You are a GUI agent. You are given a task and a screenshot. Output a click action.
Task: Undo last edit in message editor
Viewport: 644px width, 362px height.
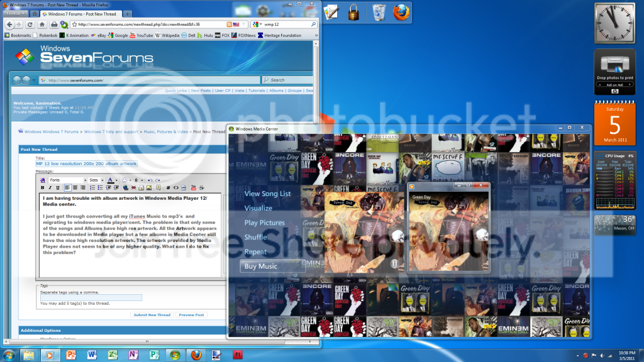pyautogui.click(x=150, y=180)
